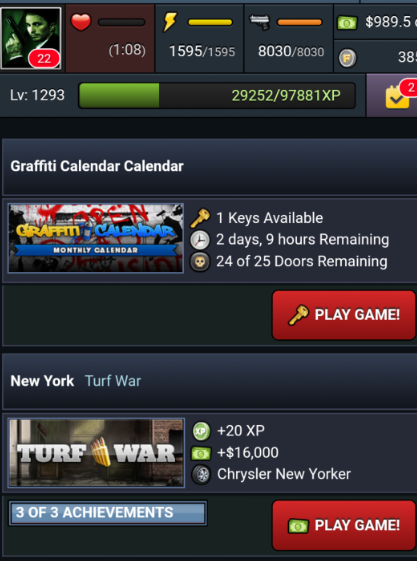Tap the gold F coin icon
Image resolution: width=417 pixels, height=561 pixels.
[x=347, y=58]
